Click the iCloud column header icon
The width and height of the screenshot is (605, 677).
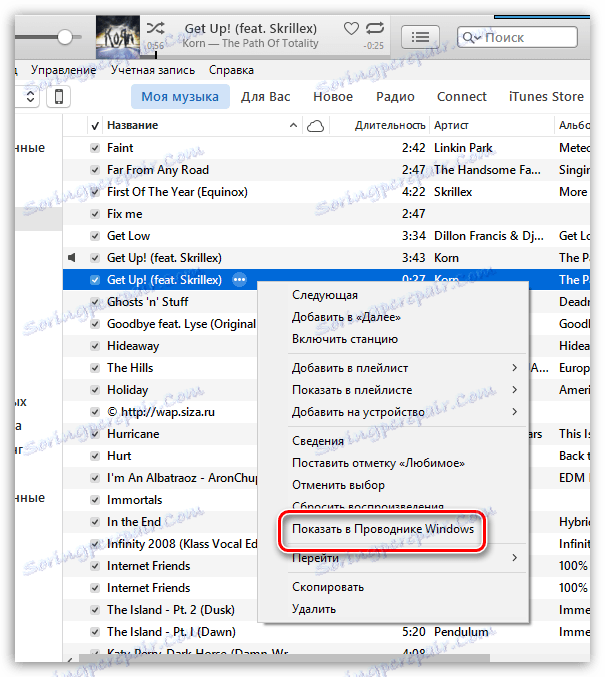coord(315,126)
